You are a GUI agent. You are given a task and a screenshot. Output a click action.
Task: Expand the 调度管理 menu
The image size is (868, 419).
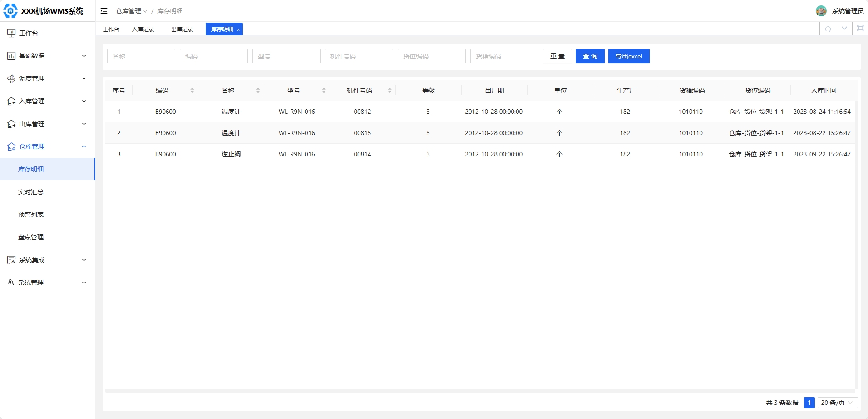[84, 78]
